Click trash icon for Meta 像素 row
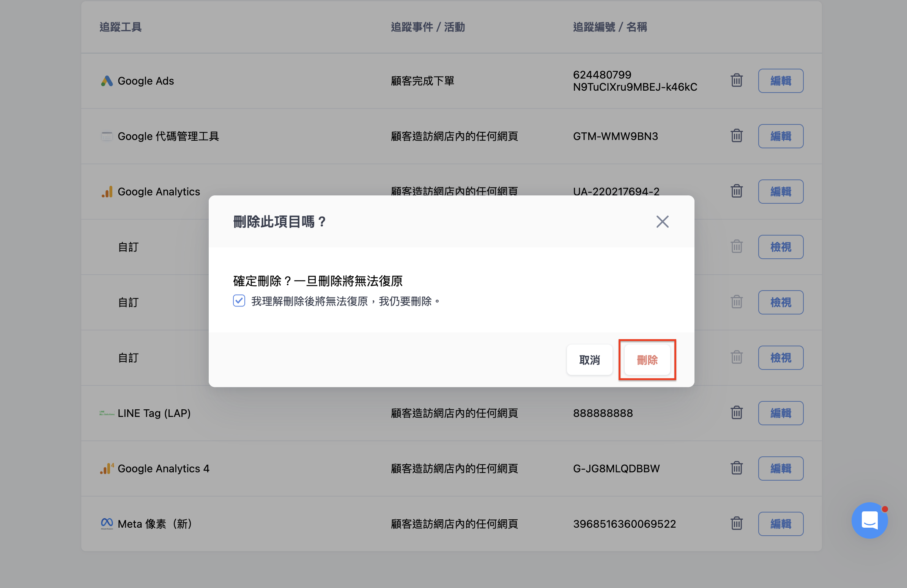Image resolution: width=907 pixels, height=588 pixels. click(736, 523)
